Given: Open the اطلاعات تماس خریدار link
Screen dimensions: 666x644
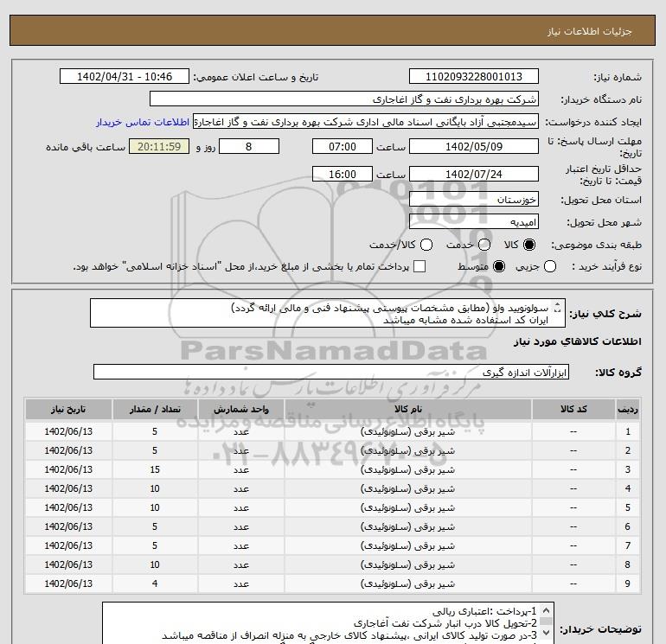Looking at the screenshot, I should tap(143, 122).
